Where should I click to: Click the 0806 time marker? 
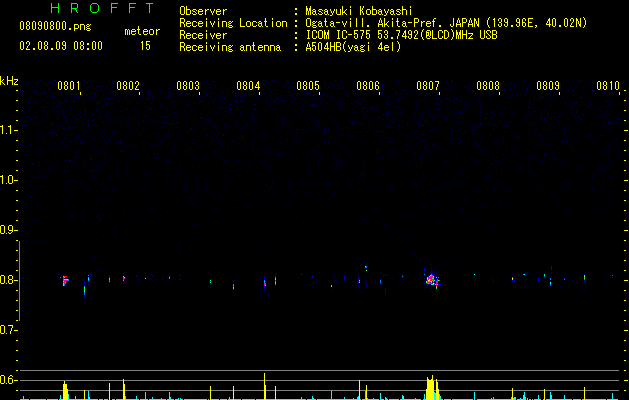[368, 86]
